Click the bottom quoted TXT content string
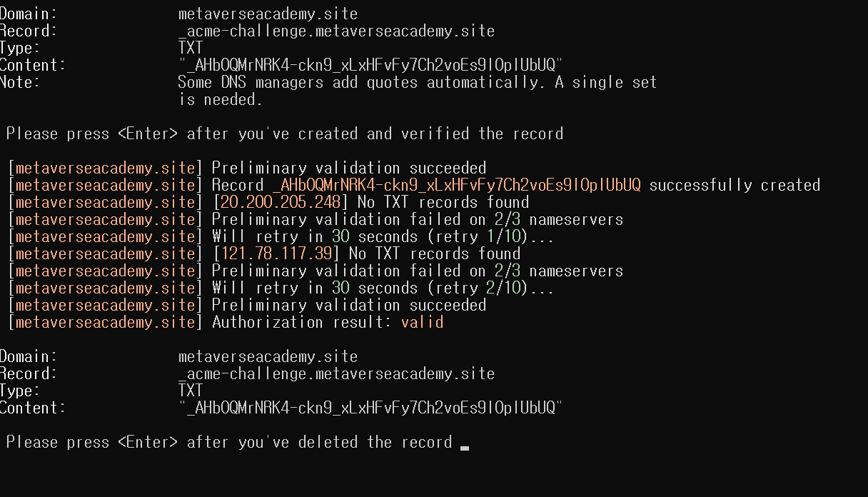Image resolution: width=868 pixels, height=497 pixels. [370, 408]
